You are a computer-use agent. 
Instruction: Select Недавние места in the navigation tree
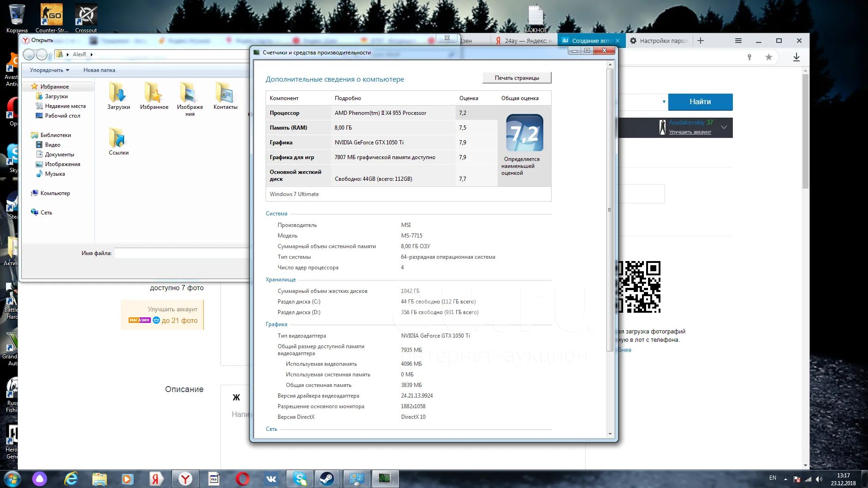pos(65,106)
